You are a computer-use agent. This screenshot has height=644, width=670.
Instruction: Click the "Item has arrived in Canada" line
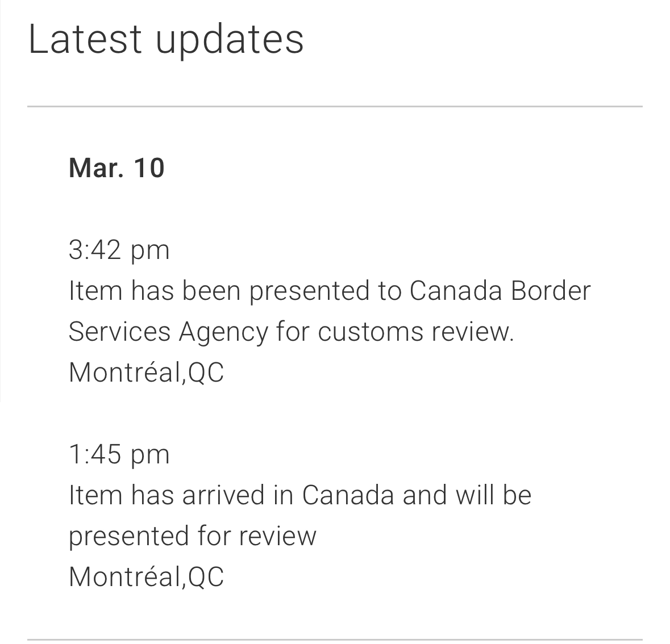pyautogui.click(x=299, y=495)
